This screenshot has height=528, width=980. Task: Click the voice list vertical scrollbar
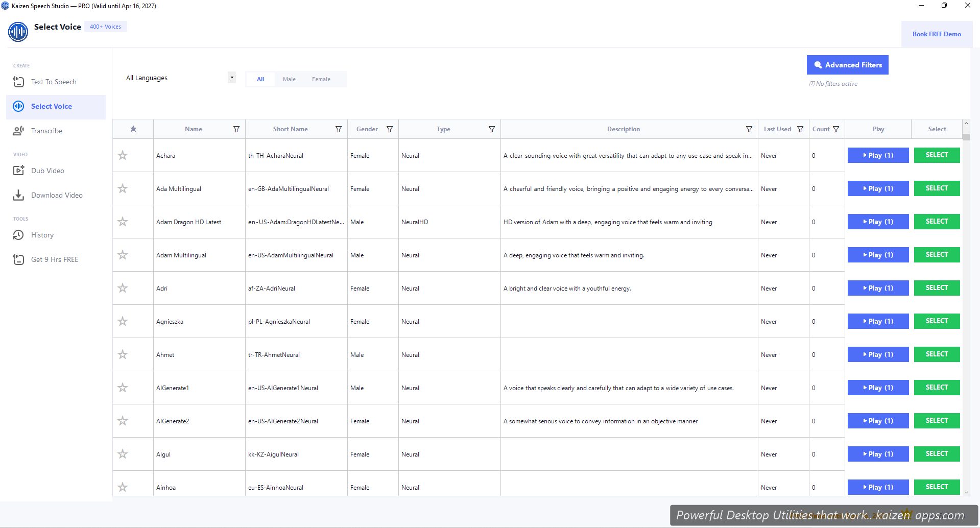pos(966,306)
